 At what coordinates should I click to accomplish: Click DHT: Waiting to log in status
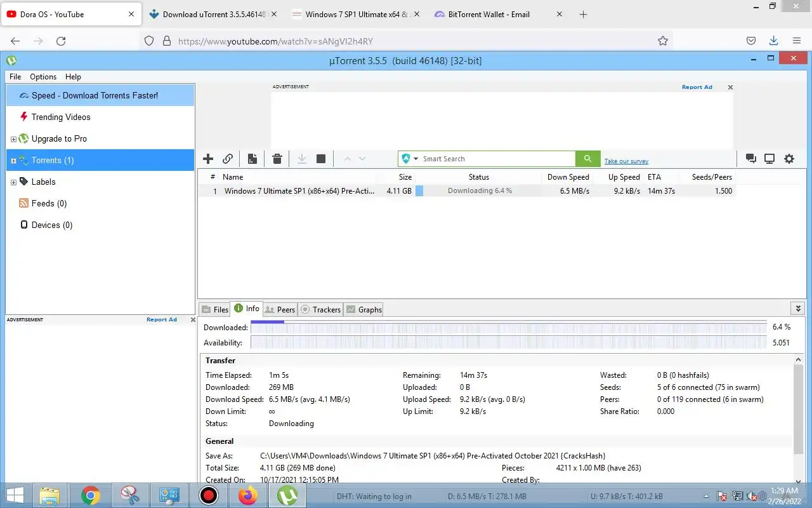(374, 497)
